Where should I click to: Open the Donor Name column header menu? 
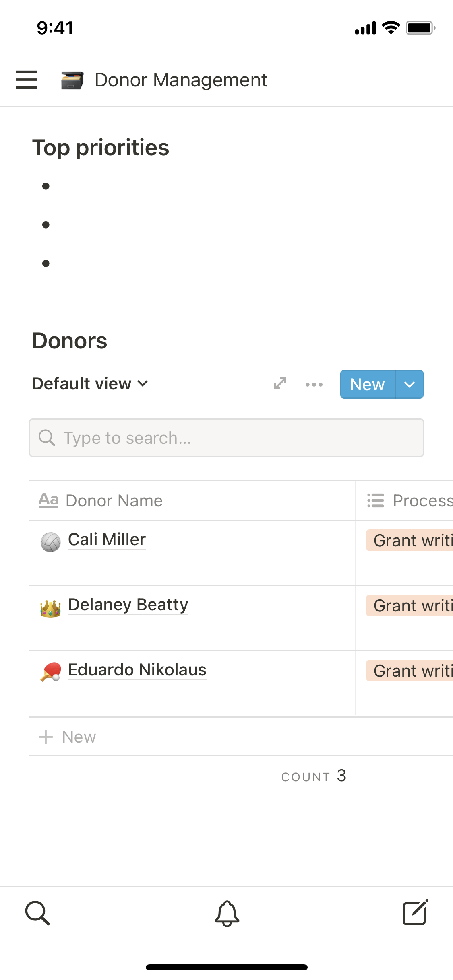click(114, 501)
